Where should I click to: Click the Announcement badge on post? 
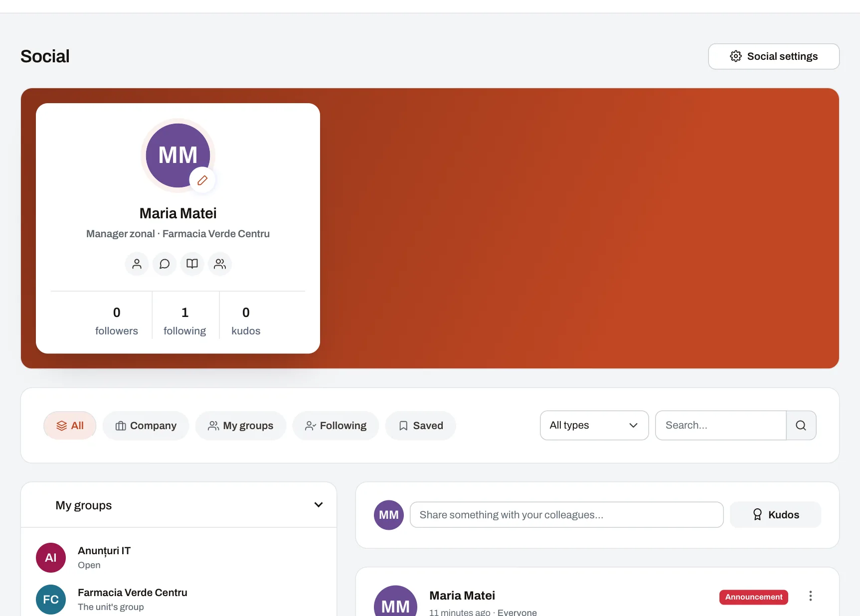click(x=754, y=597)
